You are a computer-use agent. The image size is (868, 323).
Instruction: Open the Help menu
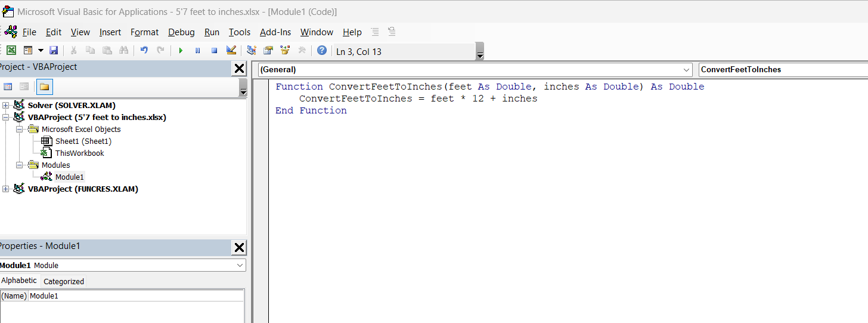pos(352,32)
